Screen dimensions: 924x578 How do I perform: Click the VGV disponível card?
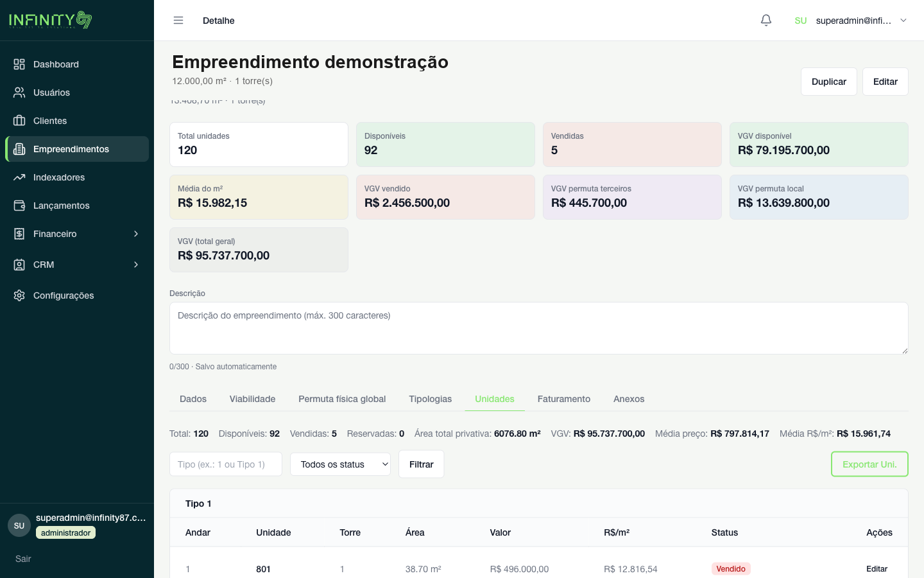[x=819, y=144]
